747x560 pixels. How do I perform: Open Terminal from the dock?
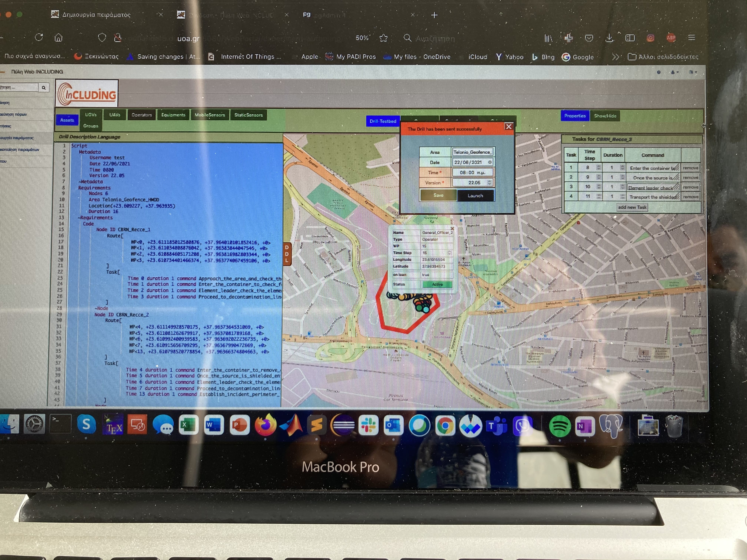[60, 423]
